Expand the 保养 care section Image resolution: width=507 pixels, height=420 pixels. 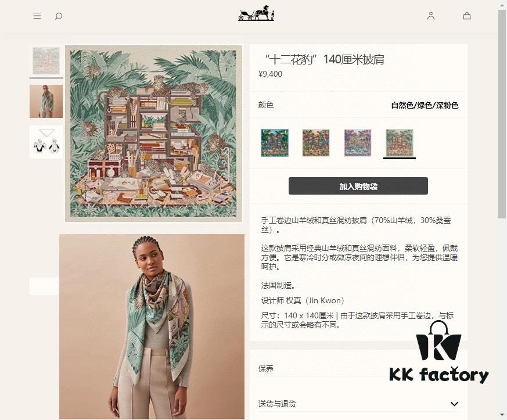(x=358, y=368)
